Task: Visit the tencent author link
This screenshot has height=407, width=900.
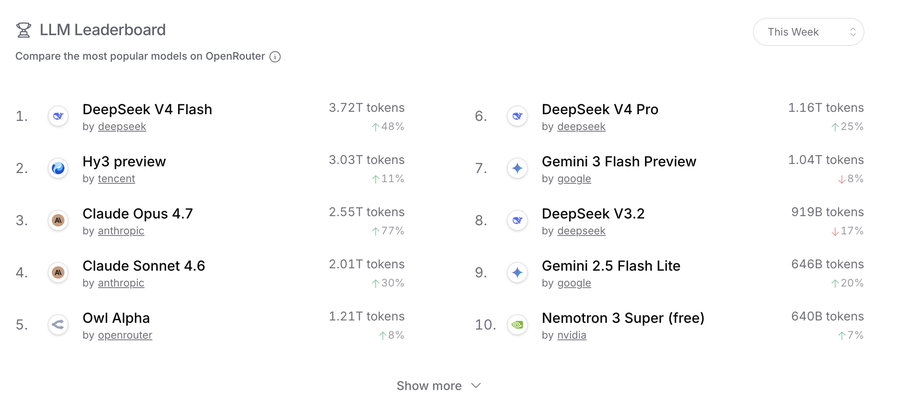Action: point(117,179)
